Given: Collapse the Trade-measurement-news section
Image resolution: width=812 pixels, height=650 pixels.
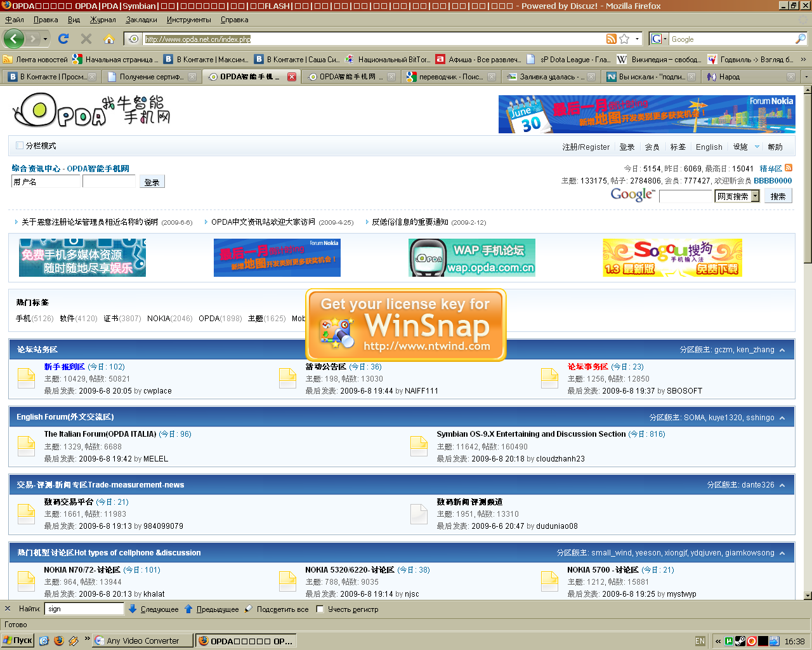Looking at the screenshot, I should (782, 485).
